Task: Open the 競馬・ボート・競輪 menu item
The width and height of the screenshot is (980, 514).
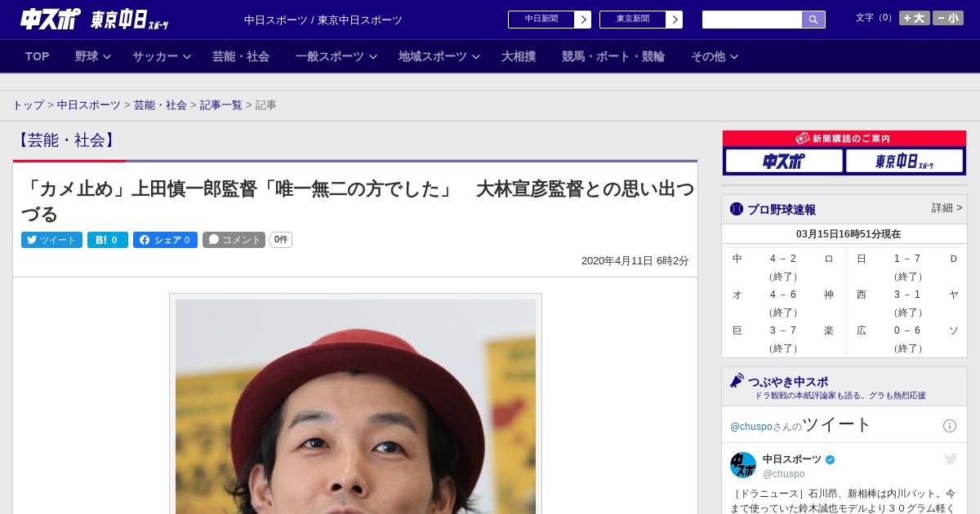Action: pos(613,56)
